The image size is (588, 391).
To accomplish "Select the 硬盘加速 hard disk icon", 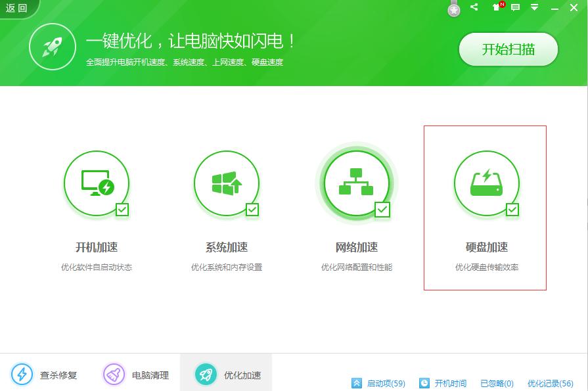I will [486, 183].
